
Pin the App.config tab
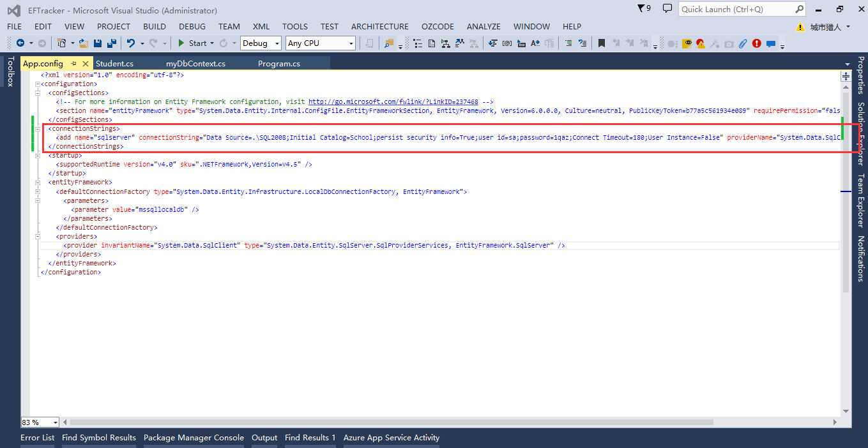pyautogui.click(x=73, y=63)
